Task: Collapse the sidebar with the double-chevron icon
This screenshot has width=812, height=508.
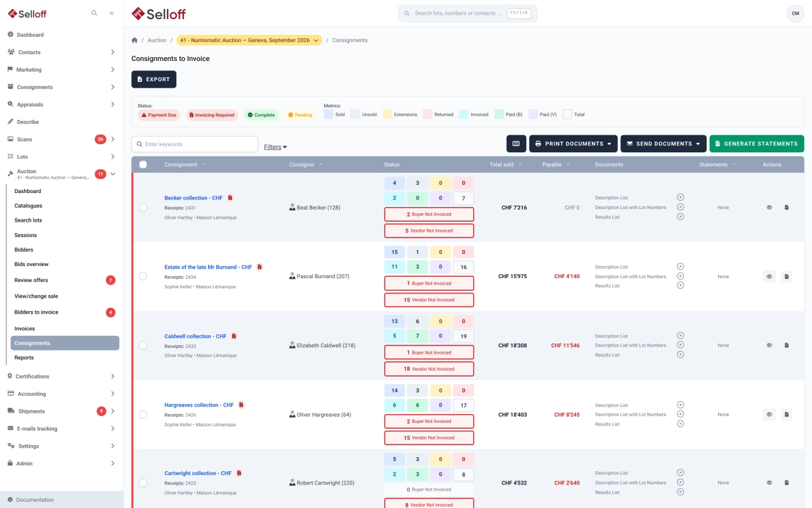Action: (112, 13)
